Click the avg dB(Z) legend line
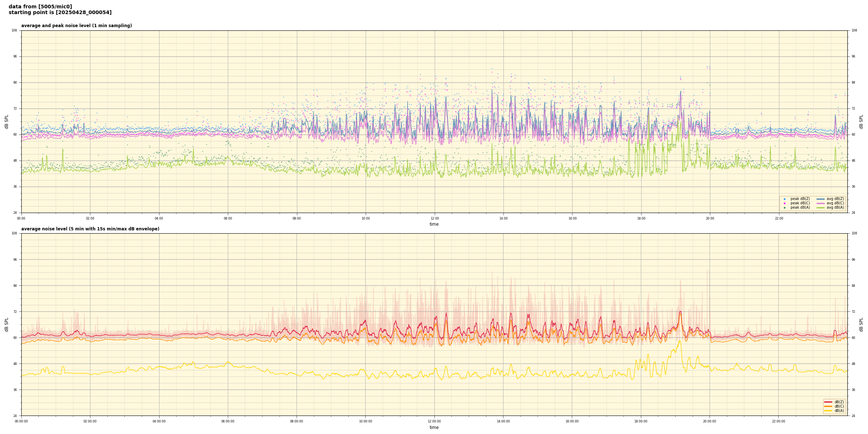868x434 pixels. (820, 199)
